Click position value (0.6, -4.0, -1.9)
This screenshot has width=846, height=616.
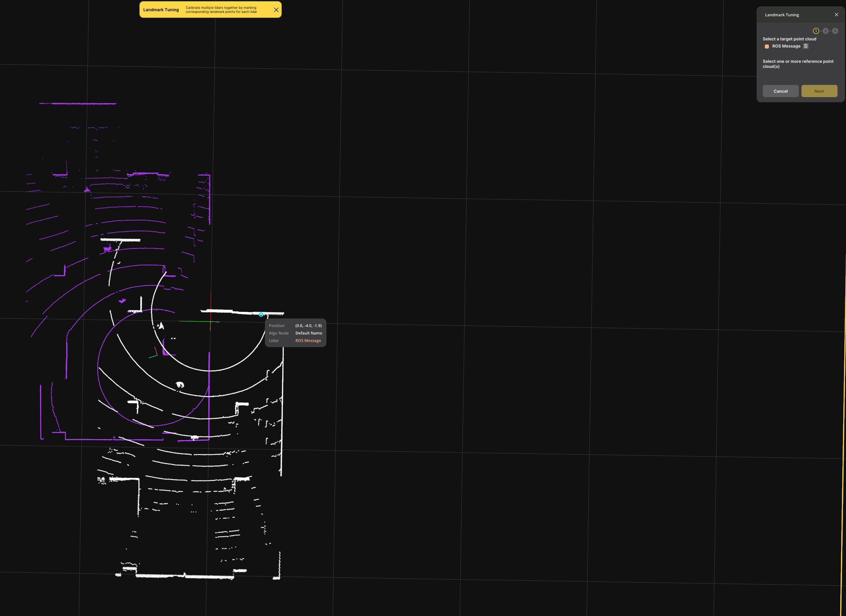[308, 326]
